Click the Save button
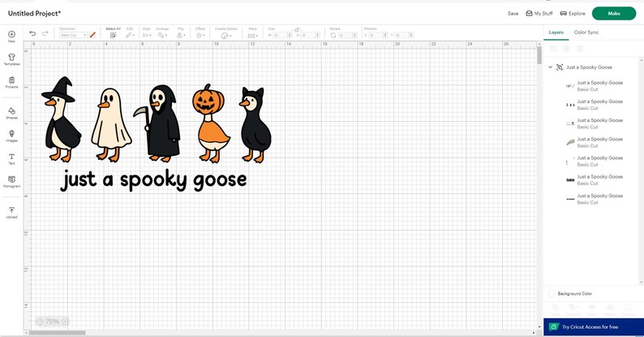 tap(513, 14)
